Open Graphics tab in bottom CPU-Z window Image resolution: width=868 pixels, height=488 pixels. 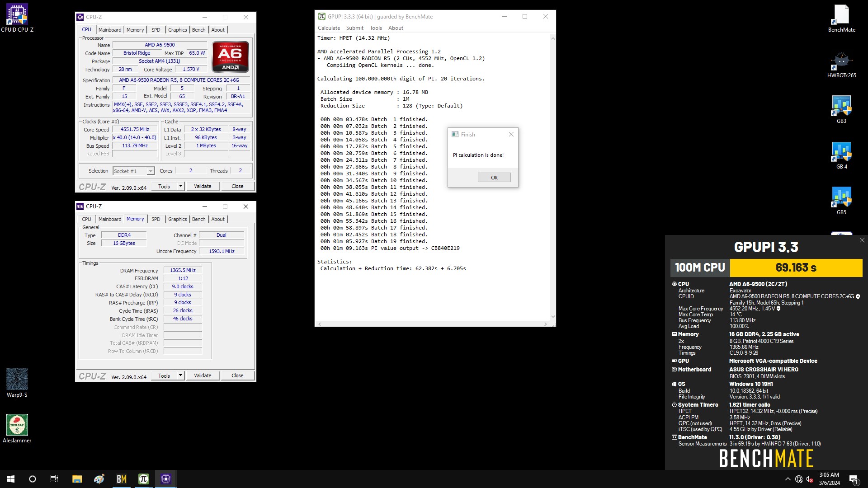coord(178,219)
